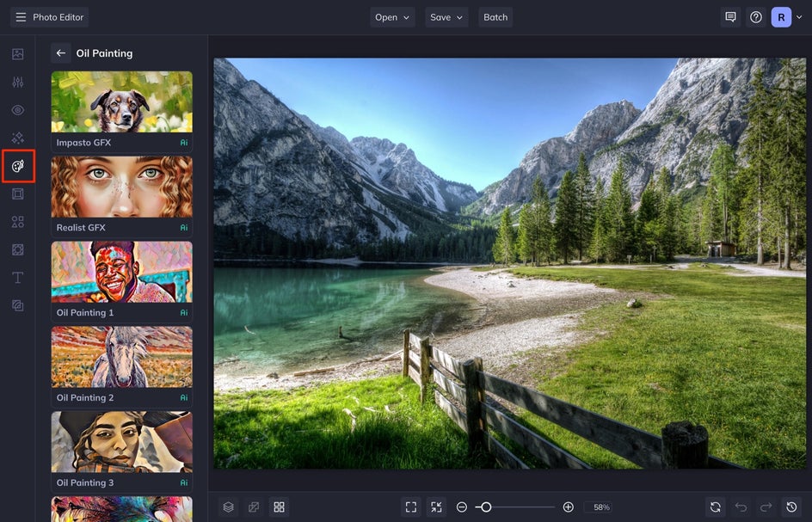Click the Ai badge on Realist GFX

coord(184,227)
